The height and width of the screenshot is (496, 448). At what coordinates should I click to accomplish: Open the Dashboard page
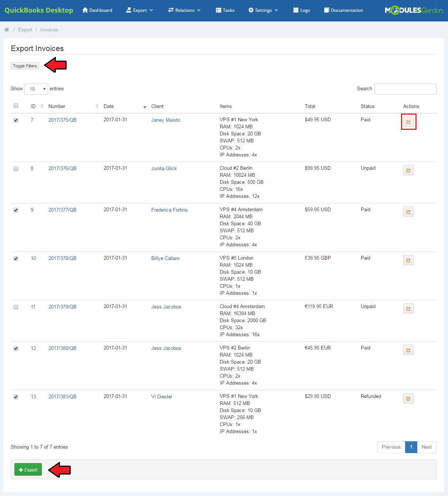pyautogui.click(x=97, y=10)
